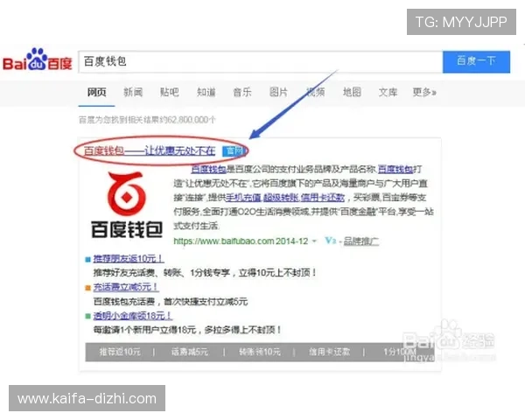
Task: Click the orange square bullet beside 充话费立减5元
Action: tap(88, 288)
